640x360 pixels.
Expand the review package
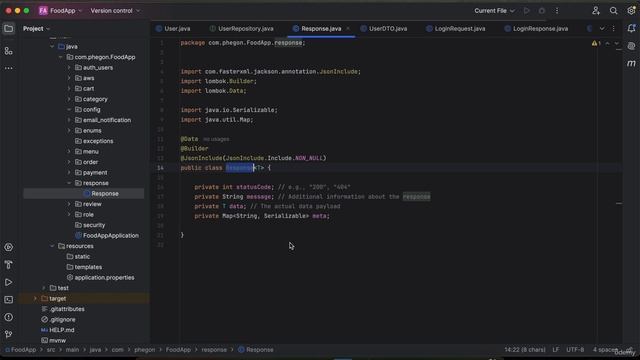pos(69,204)
